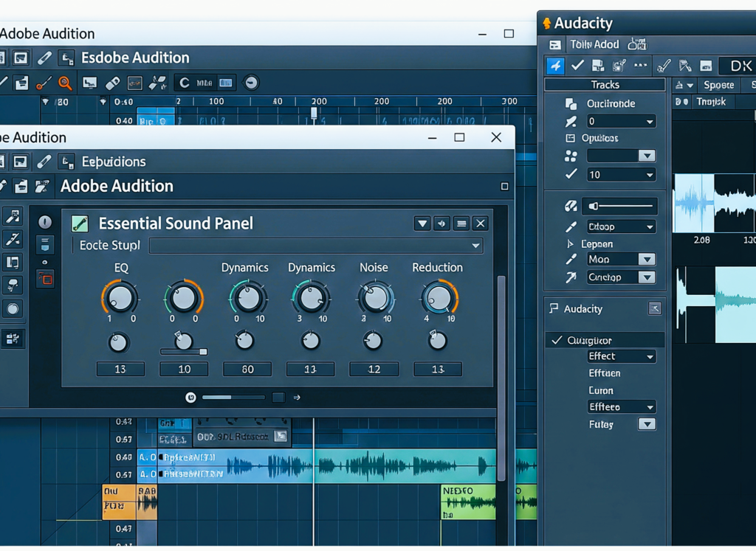Click the slider below the Essential Sound Panel
Viewport: 756px width, 551px height.
233,398
